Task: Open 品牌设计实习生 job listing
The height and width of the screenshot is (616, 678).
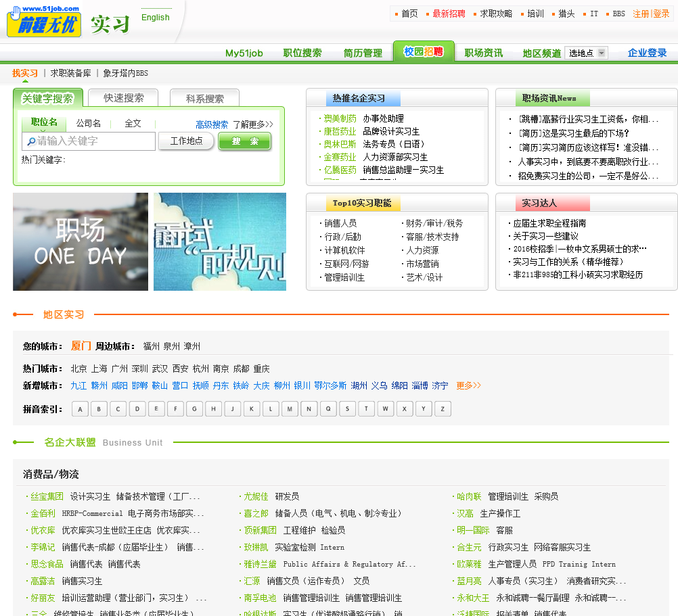Action: (391, 131)
